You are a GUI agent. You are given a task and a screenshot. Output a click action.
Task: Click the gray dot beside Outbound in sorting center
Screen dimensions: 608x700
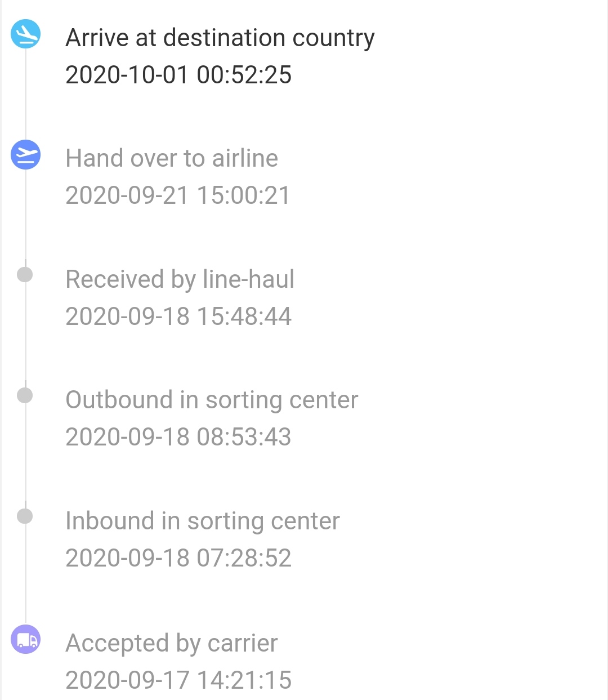pos(25,395)
